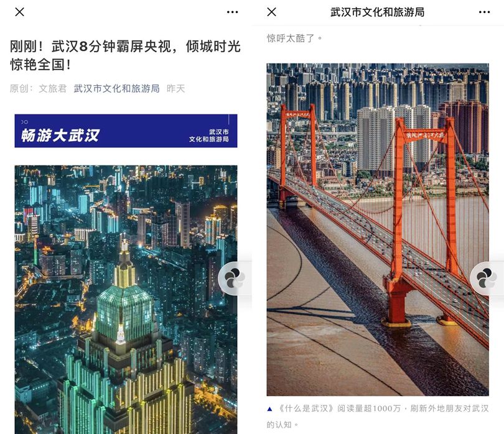Tap floating pinwheel icon on right screen
The width and height of the screenshot is (504, 434).
[x=487, y=279]
